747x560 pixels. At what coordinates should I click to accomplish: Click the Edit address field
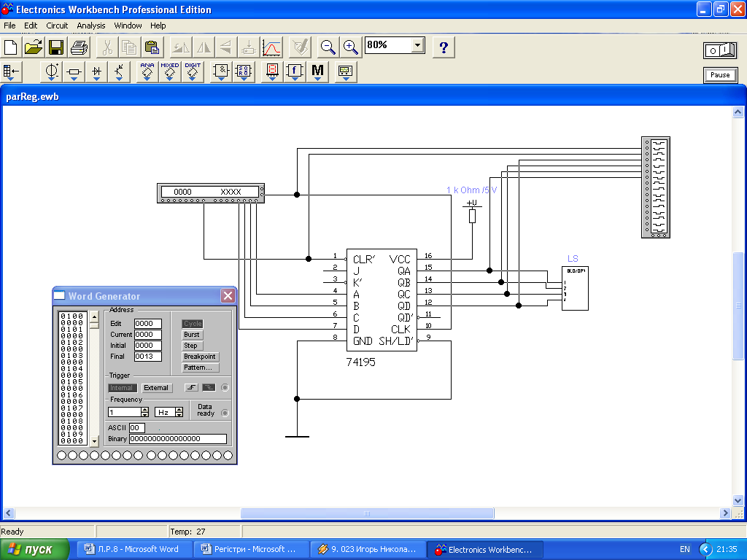point(147,323)
